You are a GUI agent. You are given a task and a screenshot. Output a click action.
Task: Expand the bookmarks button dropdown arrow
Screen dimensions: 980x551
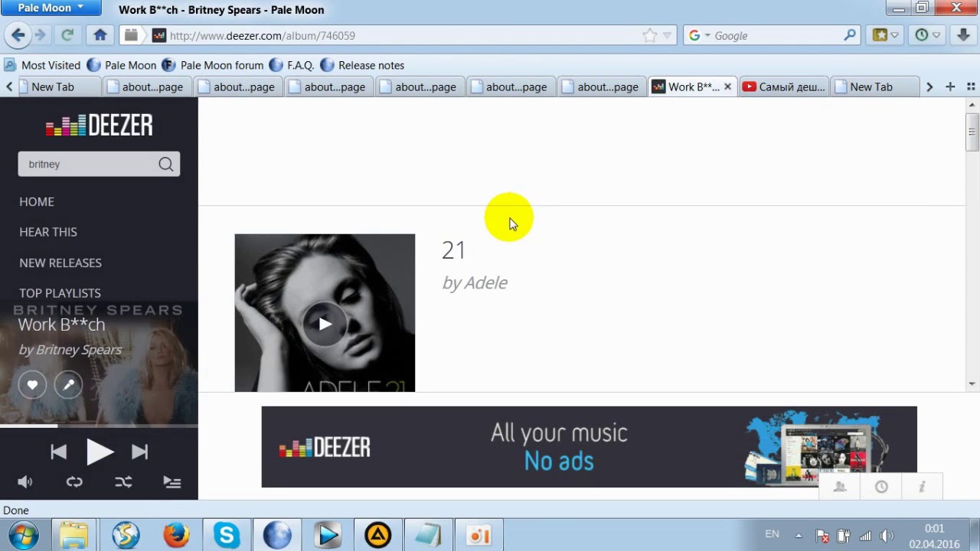pyautogui.click(x=894, y=35)
